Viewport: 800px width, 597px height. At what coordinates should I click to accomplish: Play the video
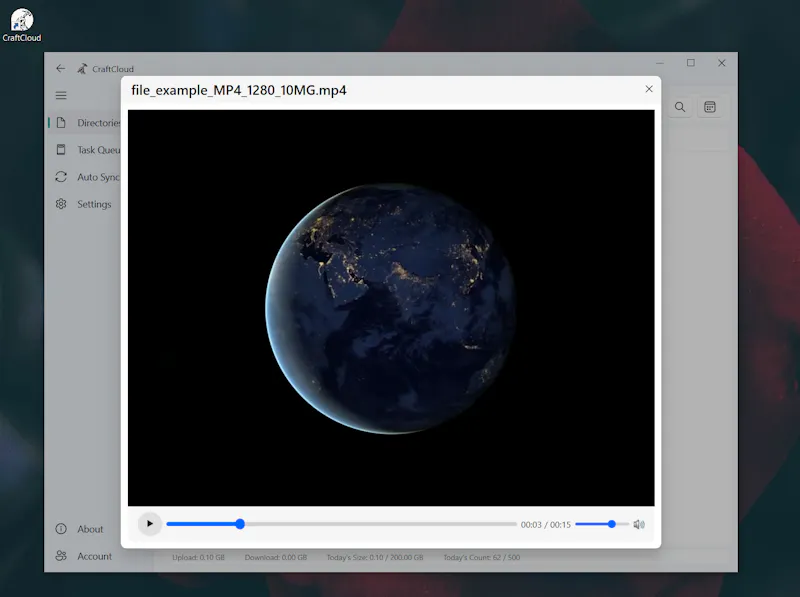pyautogui.click(x=149, y=524)
